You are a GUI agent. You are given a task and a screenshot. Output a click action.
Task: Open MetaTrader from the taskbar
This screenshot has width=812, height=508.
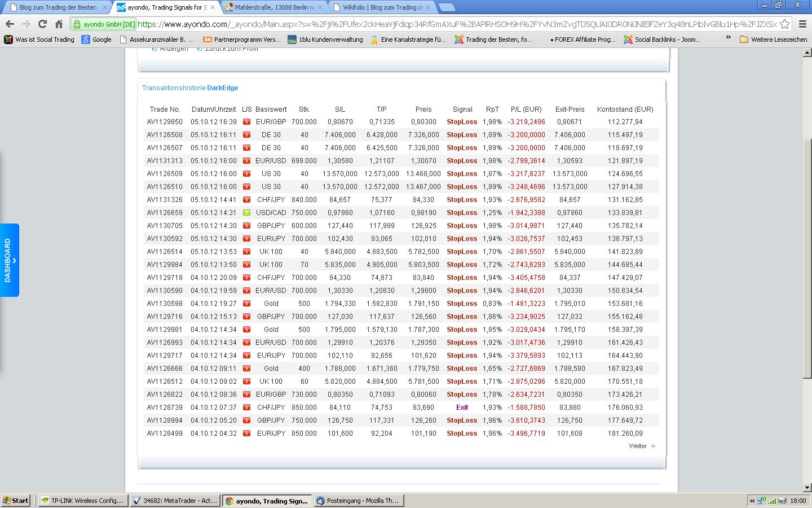(174, 501)
